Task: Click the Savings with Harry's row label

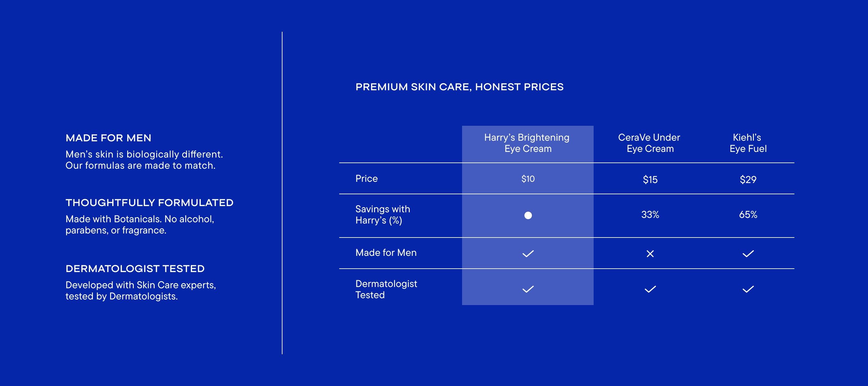Action: coord(383,215)
